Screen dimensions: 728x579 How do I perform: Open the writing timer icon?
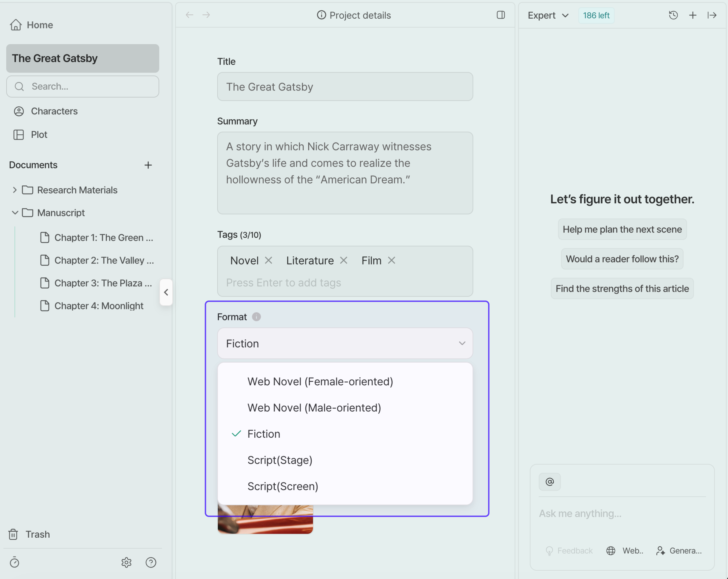14,562
